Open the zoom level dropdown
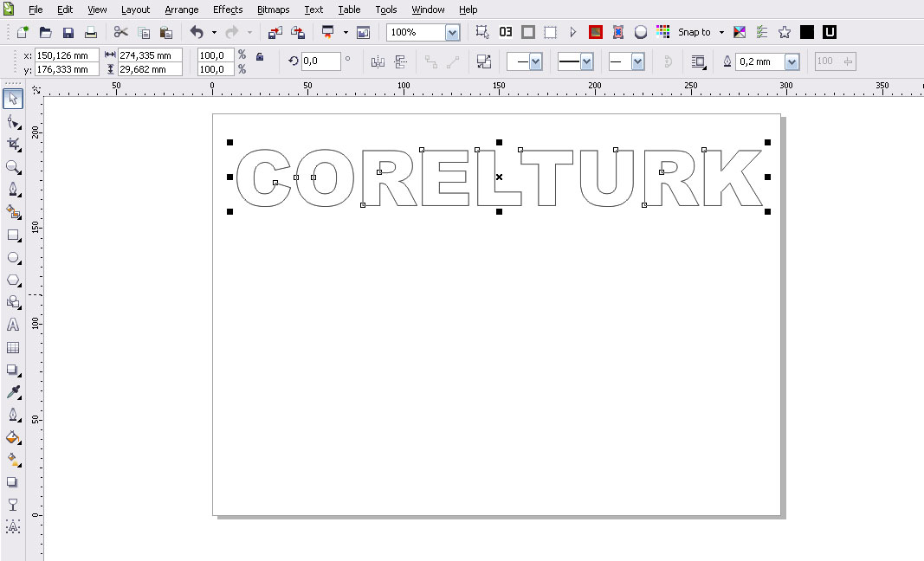The width and height of the screenshot is (924, 561). click(452, 32)
